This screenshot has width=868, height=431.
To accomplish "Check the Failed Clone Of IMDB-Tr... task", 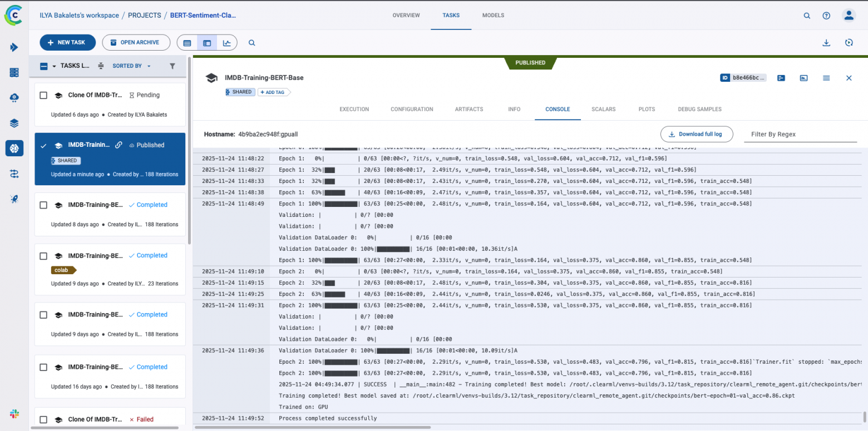I will click(43, 419).
